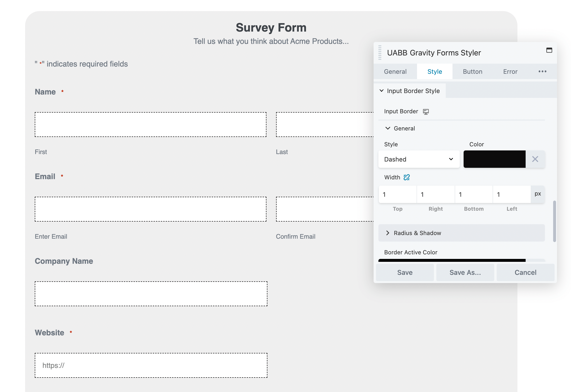Switch to the Button tab
Screen dimensions: 571x392
point(473,71)
